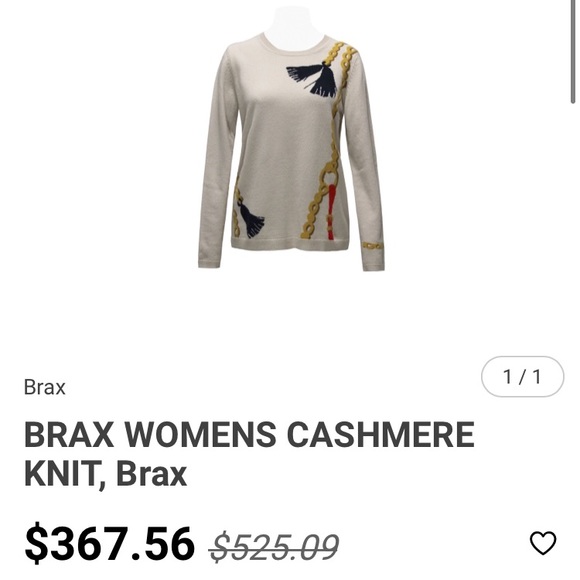This screenshot has width=580, height=580.
Task: Tap the gold chain on sweater shoulder
Action: (342, 63)
